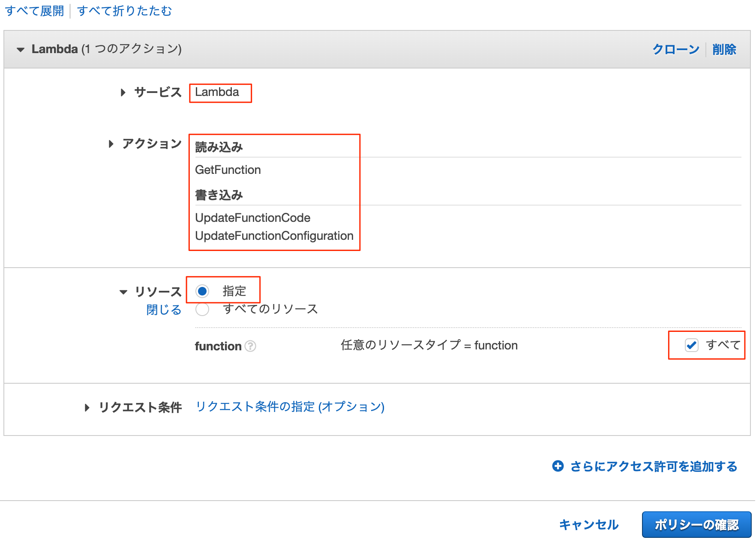
Task: Click the bold function resource label
Action: pyautogui.click(x=218, y=346)
